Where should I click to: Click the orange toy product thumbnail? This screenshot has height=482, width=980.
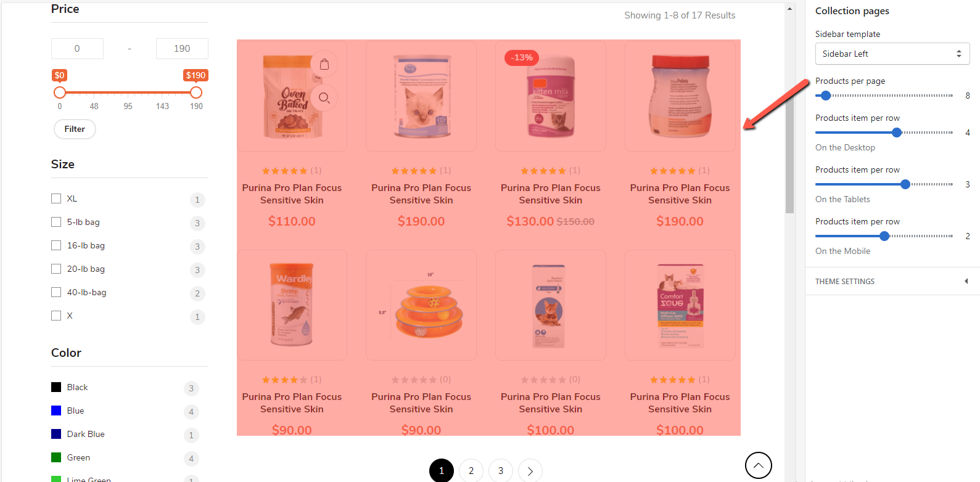421,305
